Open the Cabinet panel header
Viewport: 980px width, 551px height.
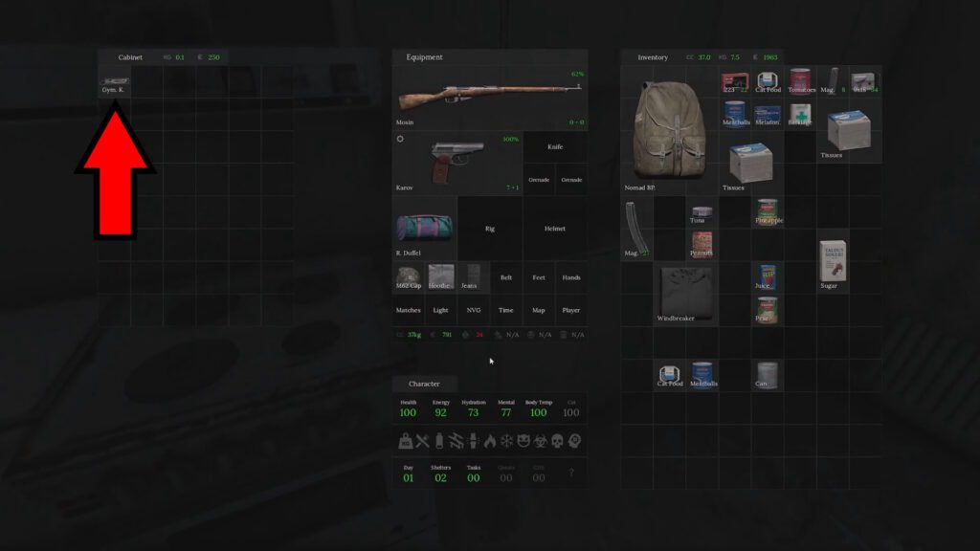130,56
